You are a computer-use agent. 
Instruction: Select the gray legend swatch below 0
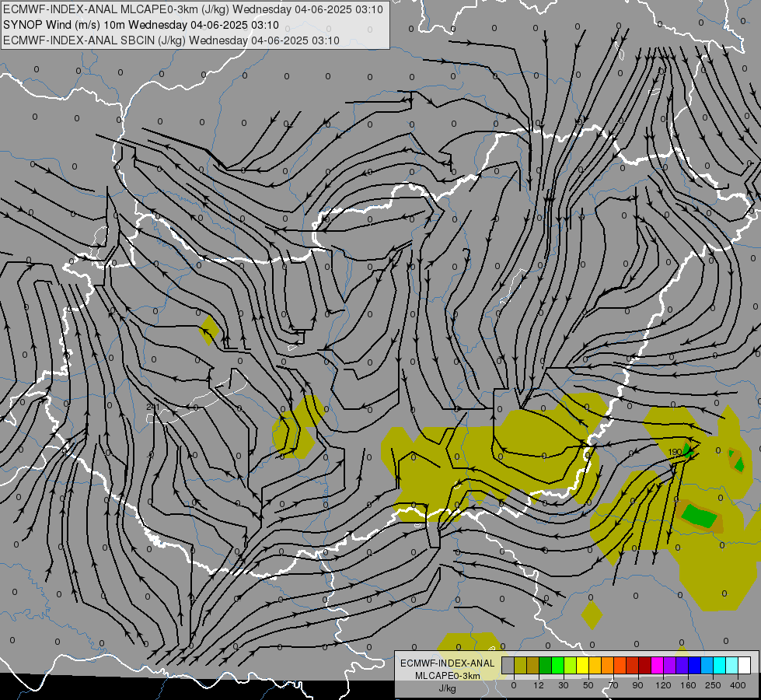click(x=508, y=665)
